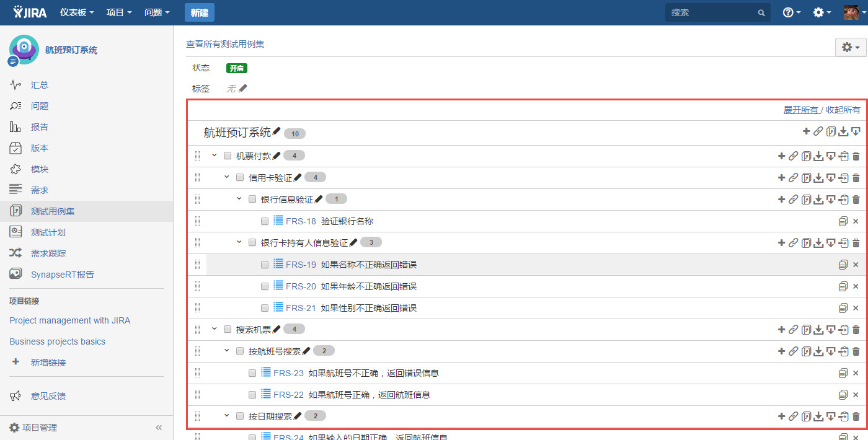Screen dimensions: 868x440
Task: Tick the checkbox for 信用卡验证
Action: (240, 178)
